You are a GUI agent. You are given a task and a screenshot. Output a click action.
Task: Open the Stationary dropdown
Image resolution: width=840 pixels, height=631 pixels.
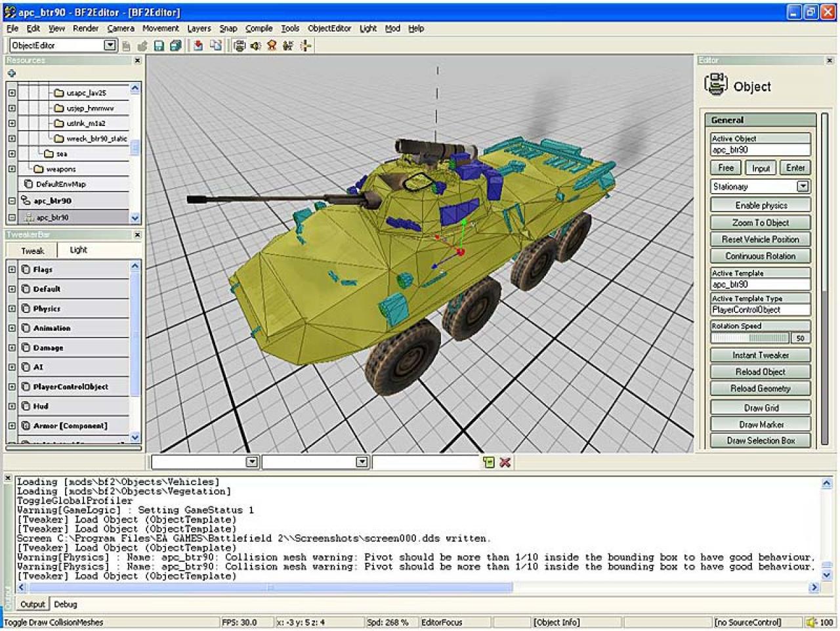tap(803, 186)
